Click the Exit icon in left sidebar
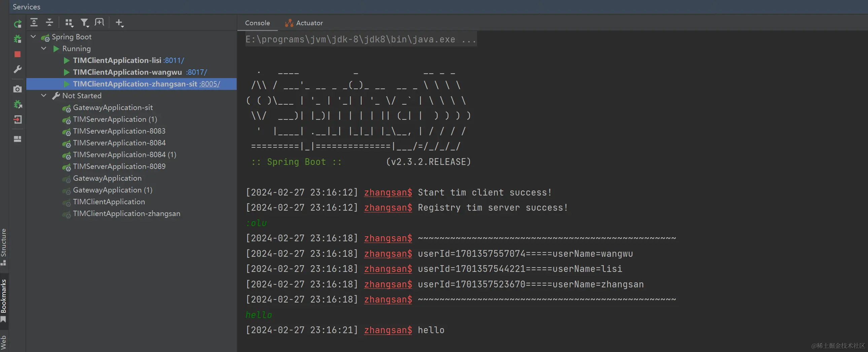The image size is (868, 352). point(18,119)
